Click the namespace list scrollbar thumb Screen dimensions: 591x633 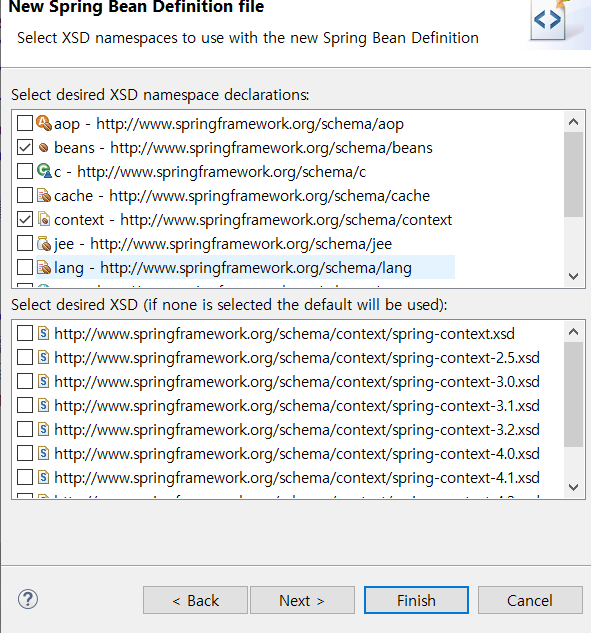tap(573, 174)
